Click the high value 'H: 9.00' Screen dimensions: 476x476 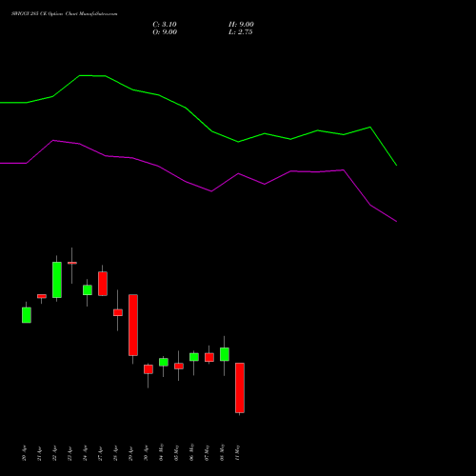click(241, 25)
